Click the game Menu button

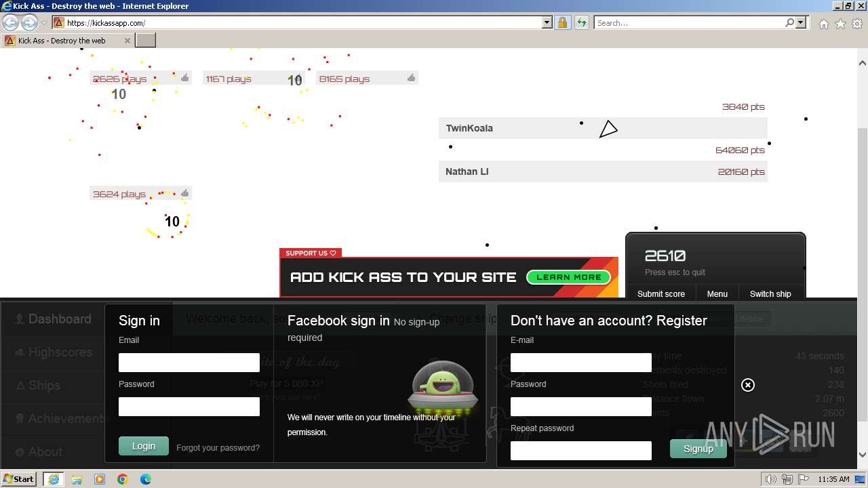(x=717, y=293)
